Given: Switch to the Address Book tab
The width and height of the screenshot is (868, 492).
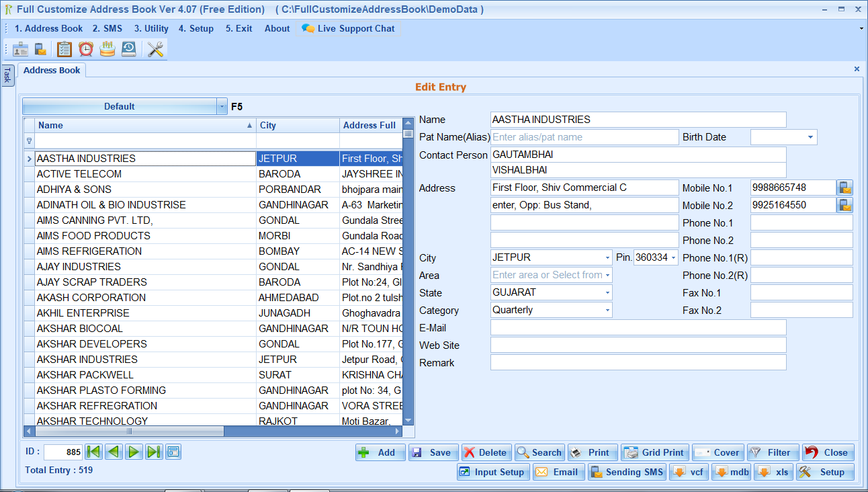Looking at the screenshot, I should click(51, 69).
